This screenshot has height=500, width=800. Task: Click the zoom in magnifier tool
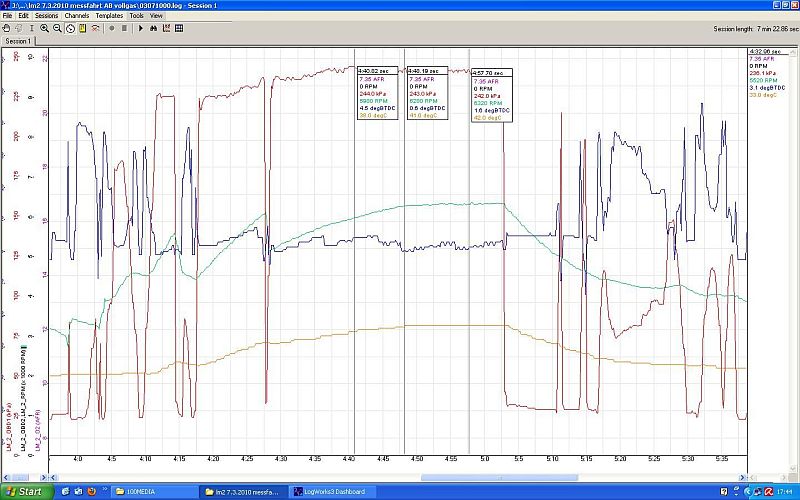click(x=44, y=29)
